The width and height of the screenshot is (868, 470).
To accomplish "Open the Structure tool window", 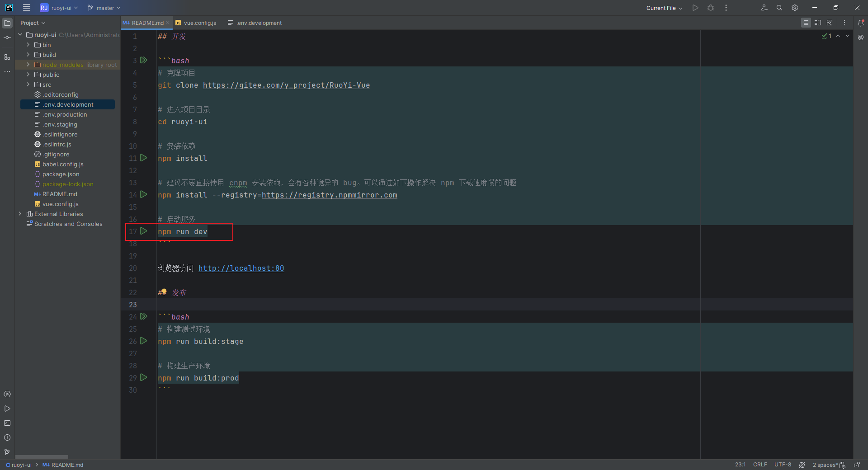I will click(x=7, y=57).
